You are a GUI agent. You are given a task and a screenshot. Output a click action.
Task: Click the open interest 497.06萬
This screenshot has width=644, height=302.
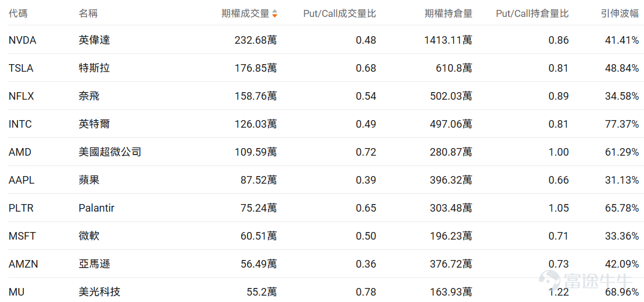pos(451,124)
